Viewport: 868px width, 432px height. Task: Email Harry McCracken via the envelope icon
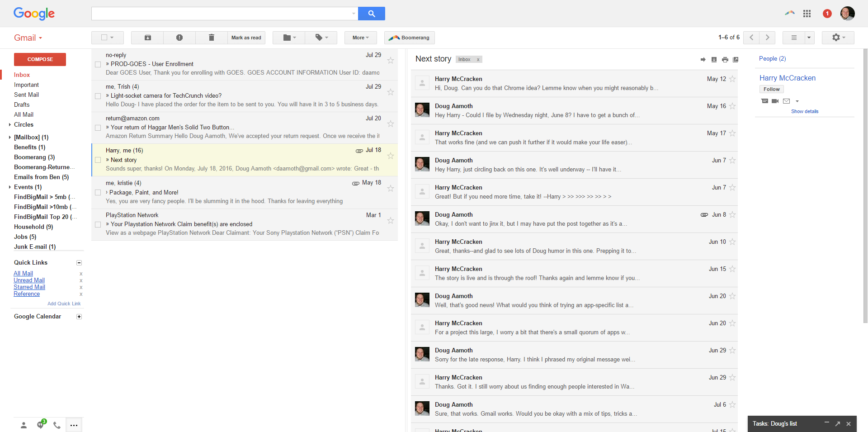(x=787, y=101)
